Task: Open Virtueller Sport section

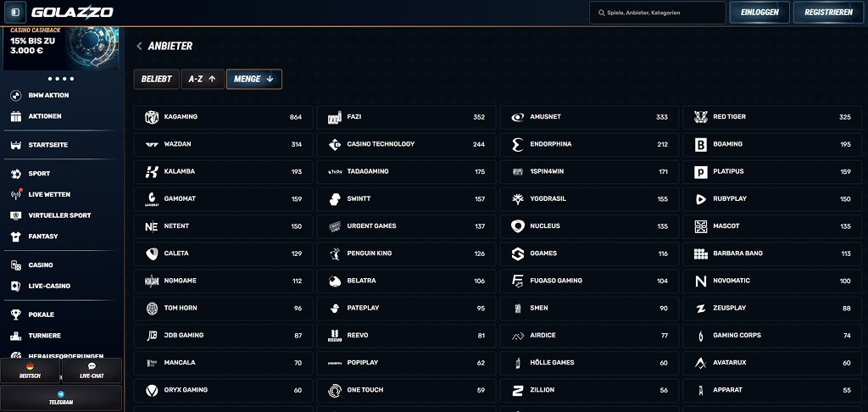Action: click(61, 215)
